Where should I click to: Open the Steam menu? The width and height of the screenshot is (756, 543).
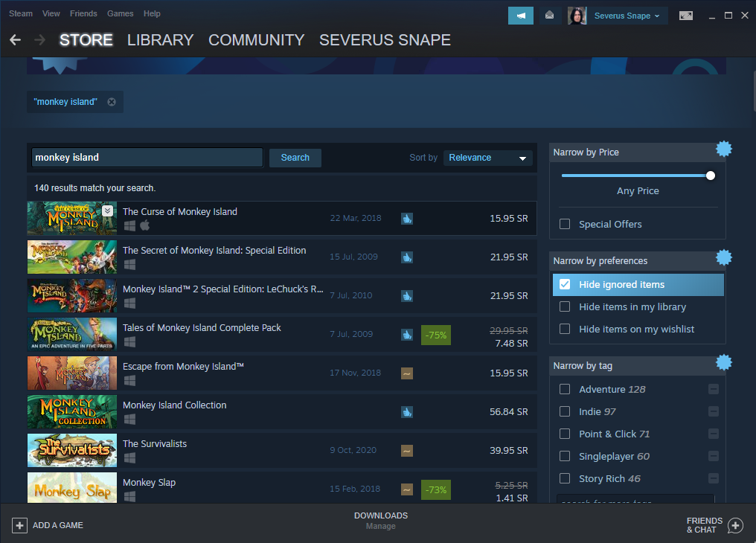pyautogui.click(x=21, y=13)
